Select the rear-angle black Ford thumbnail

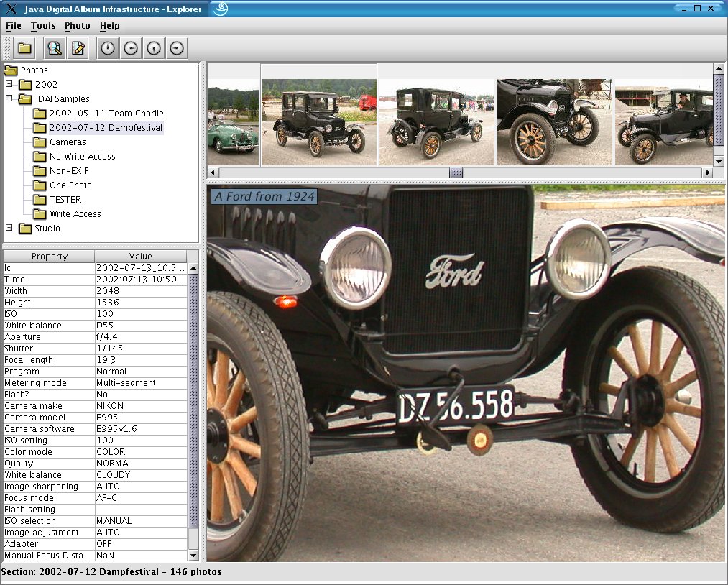tap(436, 121)
